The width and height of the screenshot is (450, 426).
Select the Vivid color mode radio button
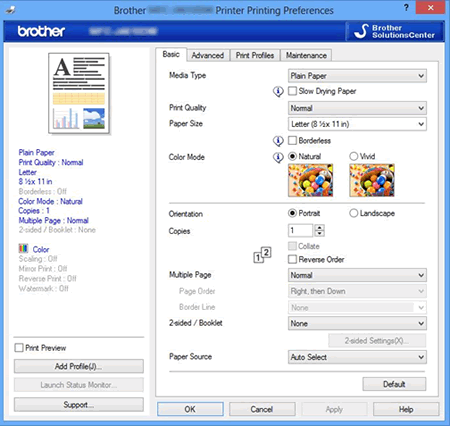pos(353,156)
